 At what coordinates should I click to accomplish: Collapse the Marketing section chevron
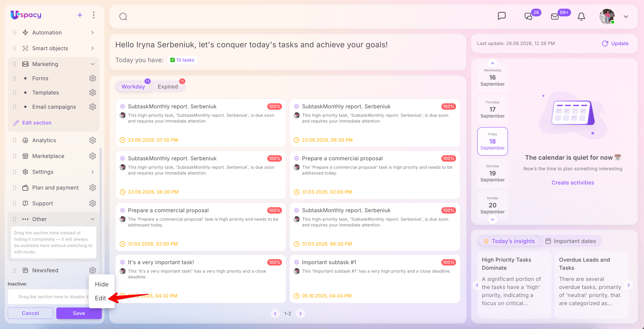[92, 64]
